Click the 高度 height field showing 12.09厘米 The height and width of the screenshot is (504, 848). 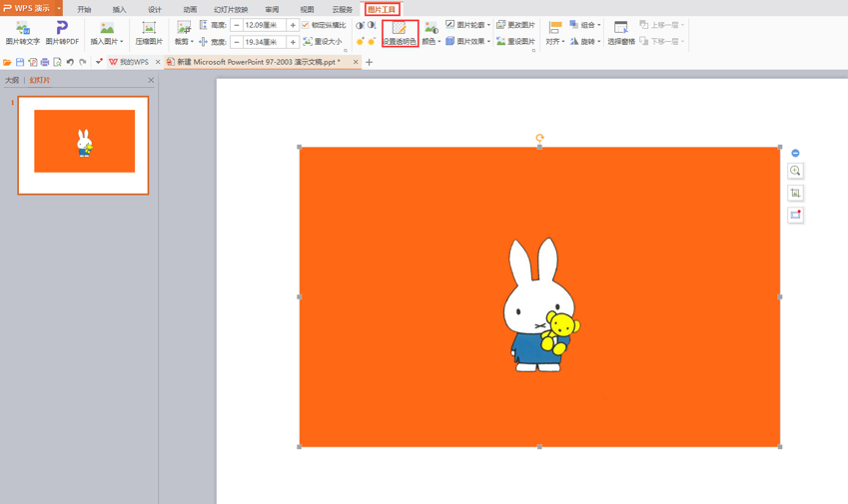click(265, 25)
